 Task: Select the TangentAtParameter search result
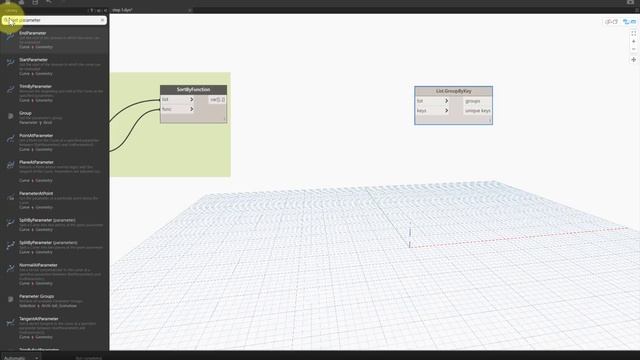(54, 328)
